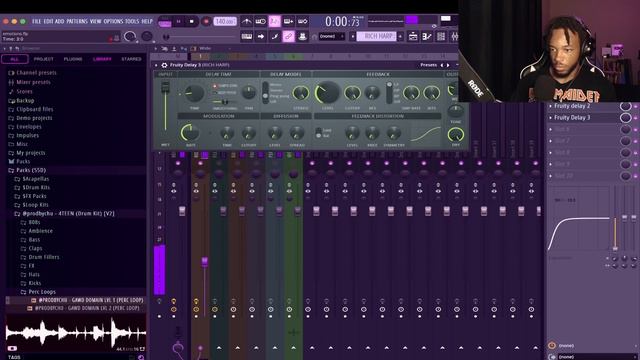Toggle the metronome icon in the toolbar

[x=247, y=21]
